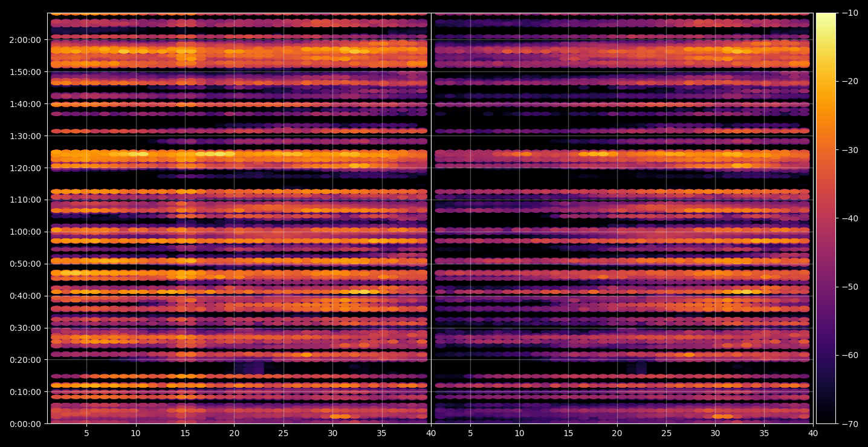Image resolution: width=868 pixels, height=447 pixels.
Task: Pick the 0:50:00 time tick label
Action: [x=25, y=264]
